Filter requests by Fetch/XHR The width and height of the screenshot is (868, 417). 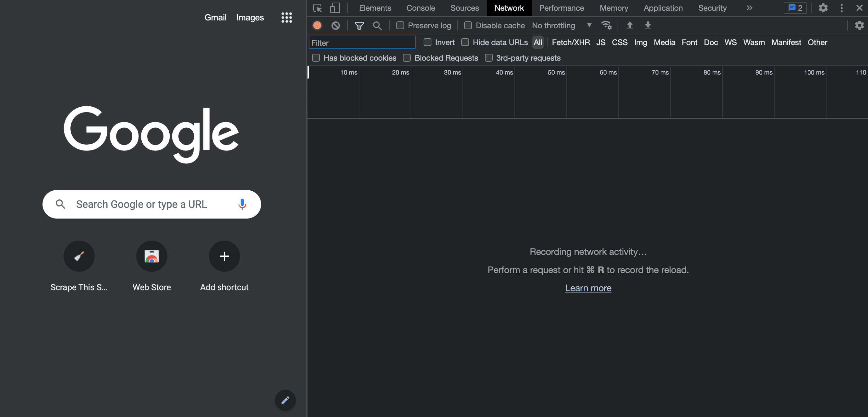571,42
